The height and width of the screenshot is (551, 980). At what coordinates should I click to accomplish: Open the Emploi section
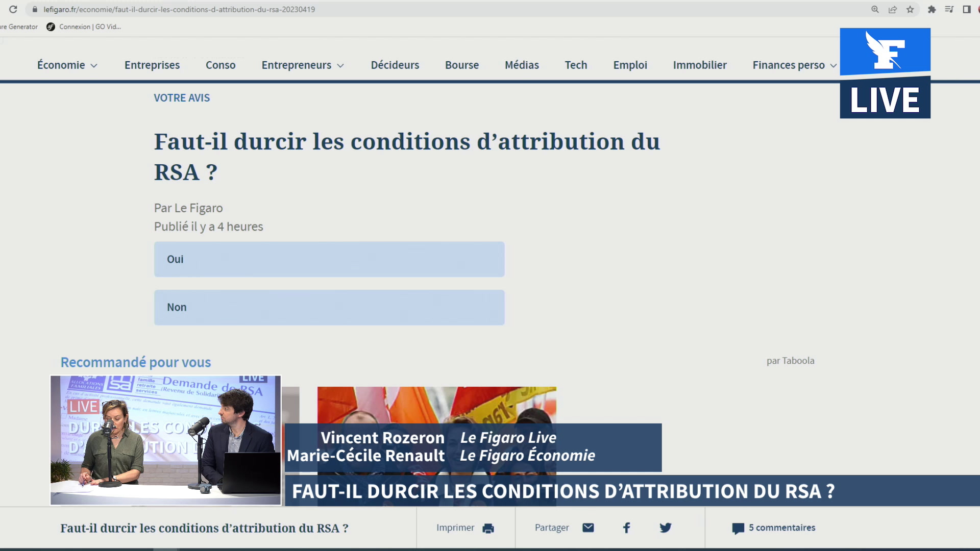(630, 65)
